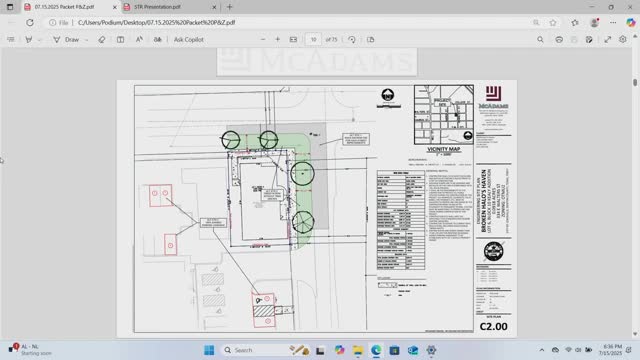Click Microsoft Edge taskbar icon
Image resolution: width=640 pixels, height=360 pixels.
point(376,350)
